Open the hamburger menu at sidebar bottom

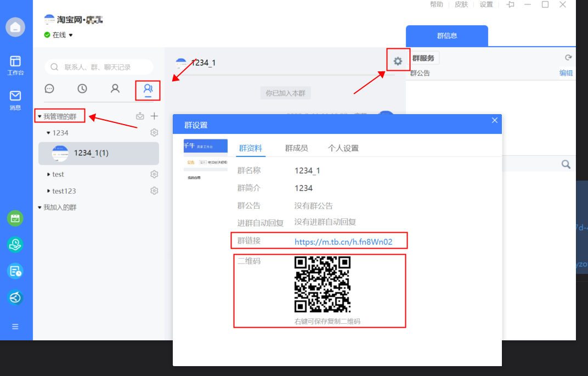click(15, 327)
